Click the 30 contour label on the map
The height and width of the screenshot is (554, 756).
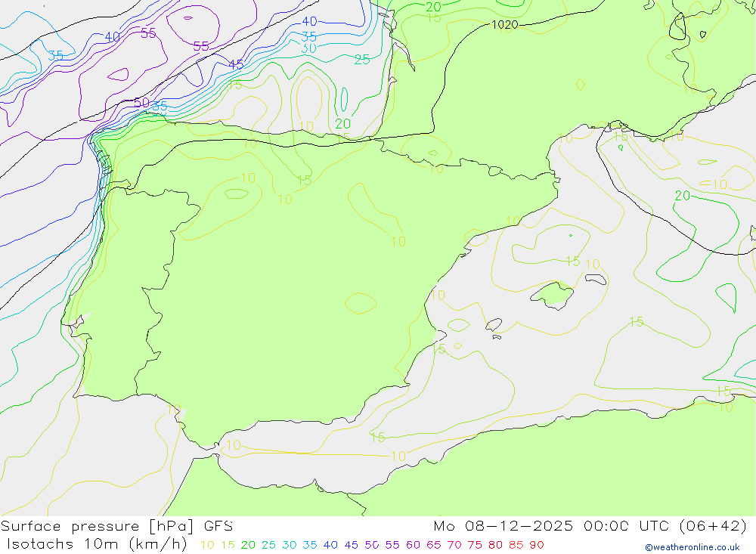pos(308,48)
